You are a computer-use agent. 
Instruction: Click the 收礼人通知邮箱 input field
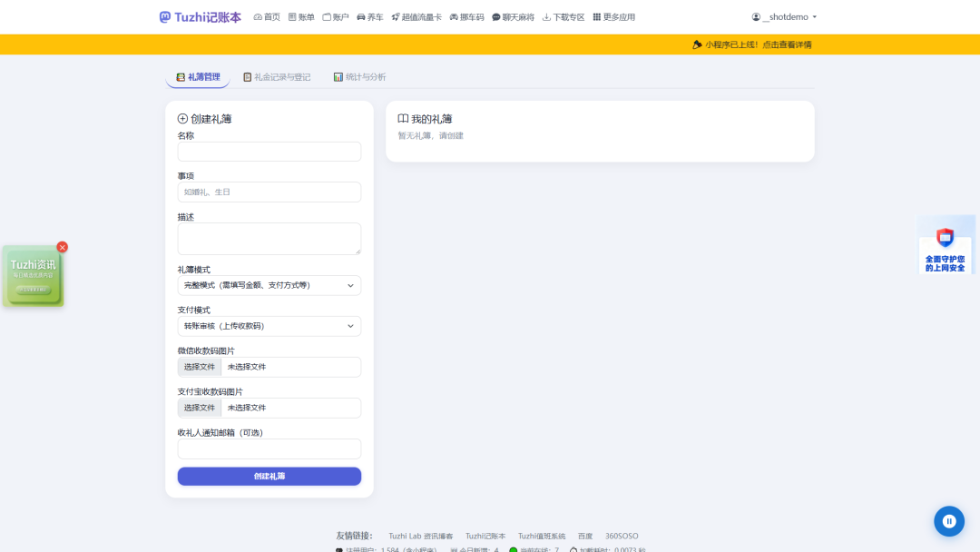269,448
